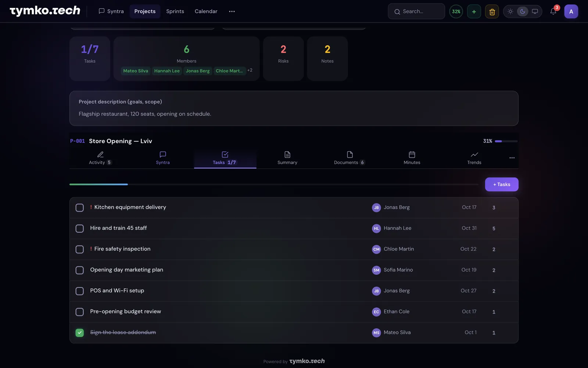The height and width of the screenshot is (368, 588).
Task: Open the user avatar A
Action: tap(571, 11)
